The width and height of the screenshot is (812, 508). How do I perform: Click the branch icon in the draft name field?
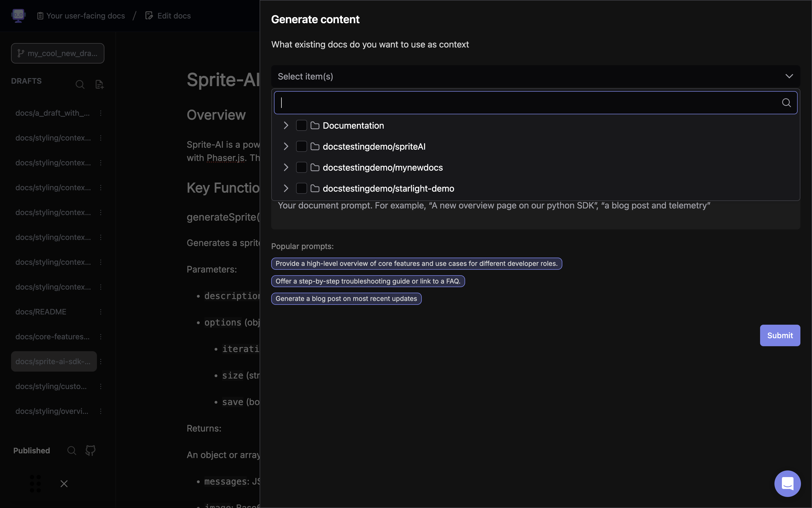pyautogui.click(x=20, y=53)
